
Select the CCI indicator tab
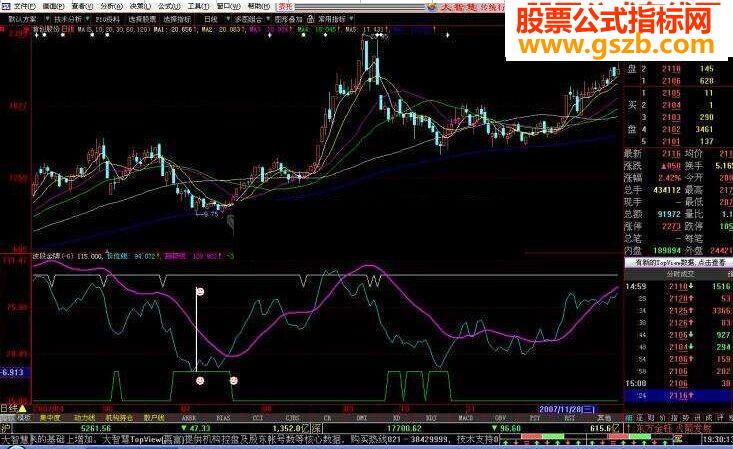point(258,418)
